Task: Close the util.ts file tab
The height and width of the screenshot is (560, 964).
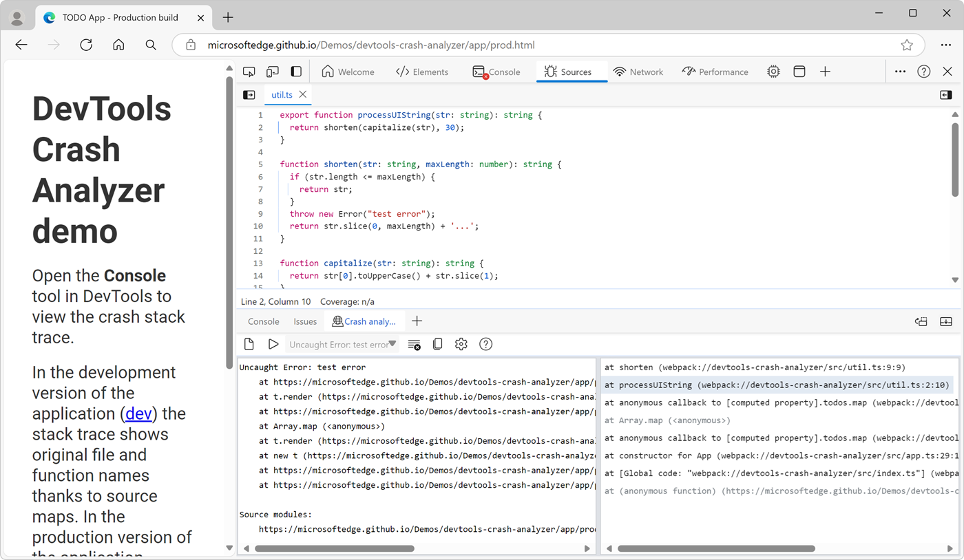Action: 302,95
